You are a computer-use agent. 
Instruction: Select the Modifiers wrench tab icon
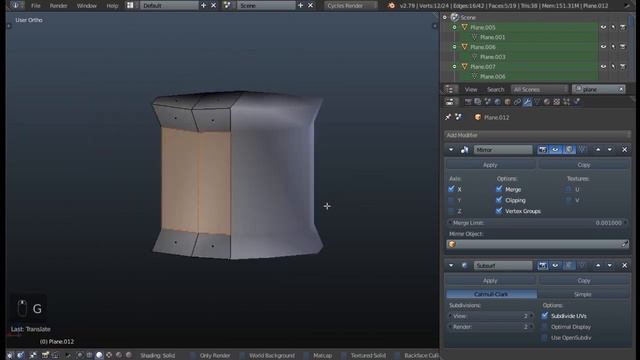click(x=527, y=102)
